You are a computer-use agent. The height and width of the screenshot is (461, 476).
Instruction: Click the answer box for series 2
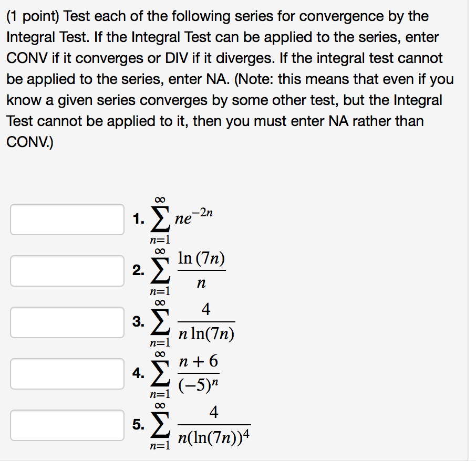[67, 270]
